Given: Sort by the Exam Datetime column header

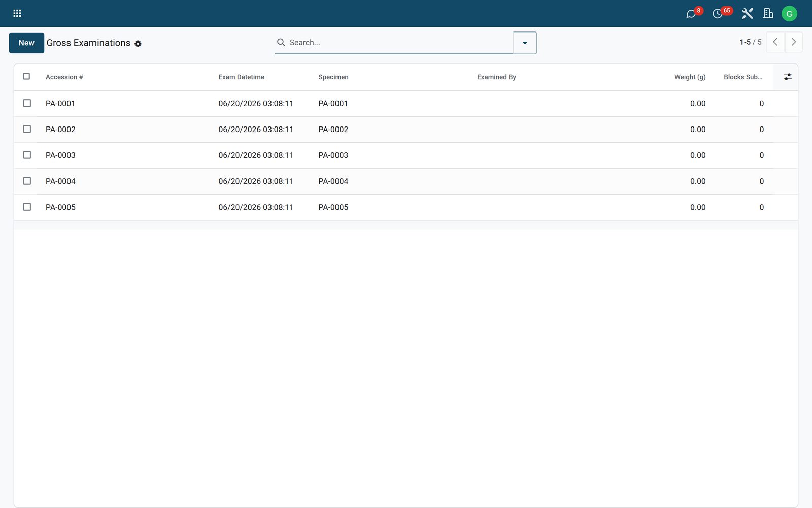Looking at the screenshot, I should 242,77.
